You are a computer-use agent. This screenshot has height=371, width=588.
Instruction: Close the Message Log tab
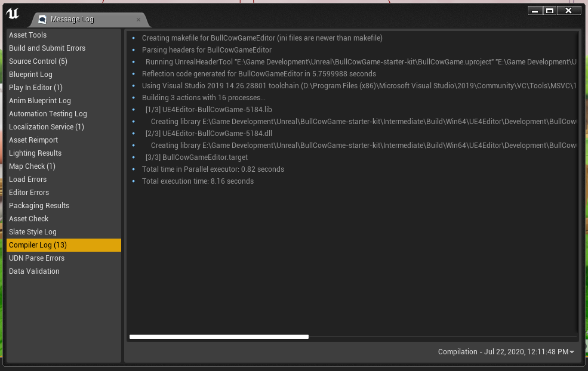(138, 19)
